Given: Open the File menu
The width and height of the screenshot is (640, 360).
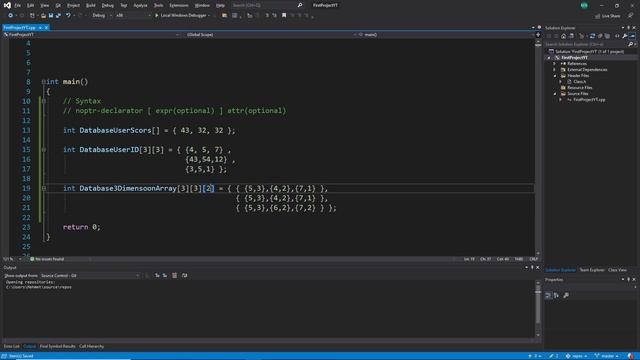Looking at the screenshot, I should point(18,5).
